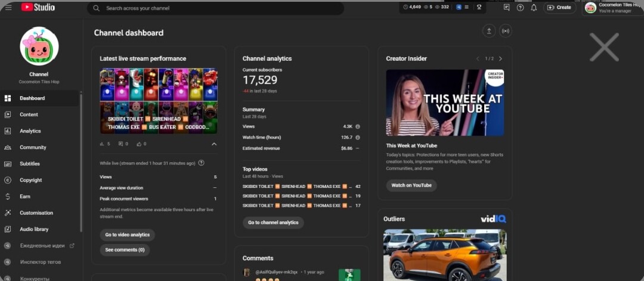Click the Customisation magic wand icon
Viewport: 644px width, 281px height.
[7, 213]
